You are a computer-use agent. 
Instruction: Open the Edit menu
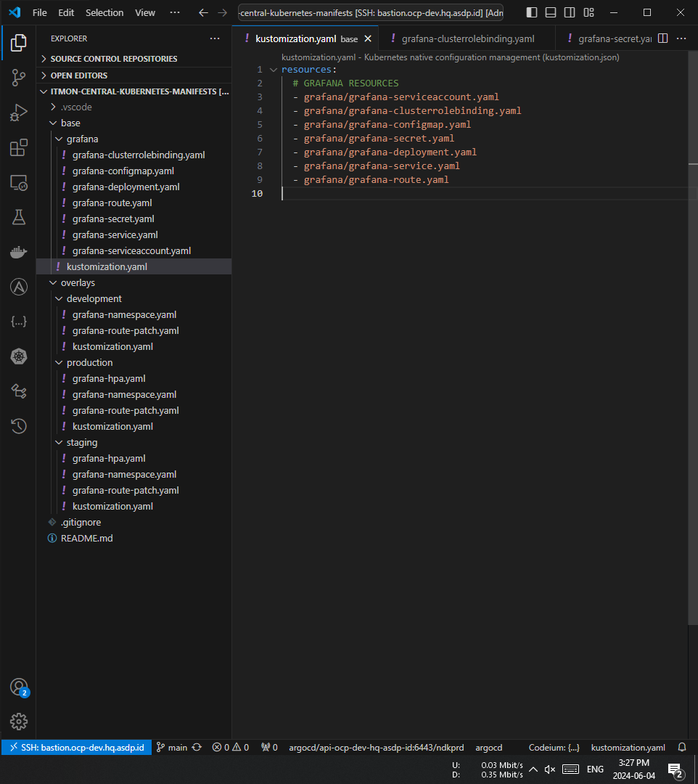pyautogui.click(x=66, y=12)
